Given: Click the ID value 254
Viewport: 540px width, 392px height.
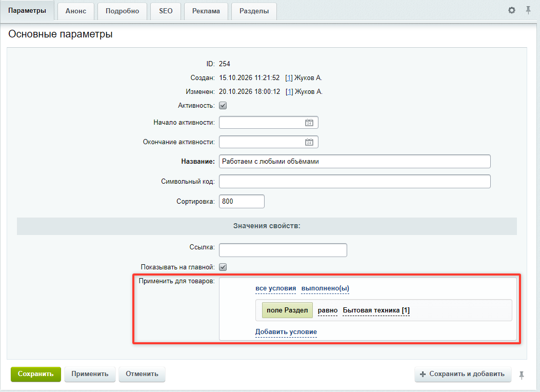Looking at the screenshot, I should tap(225, 64).
